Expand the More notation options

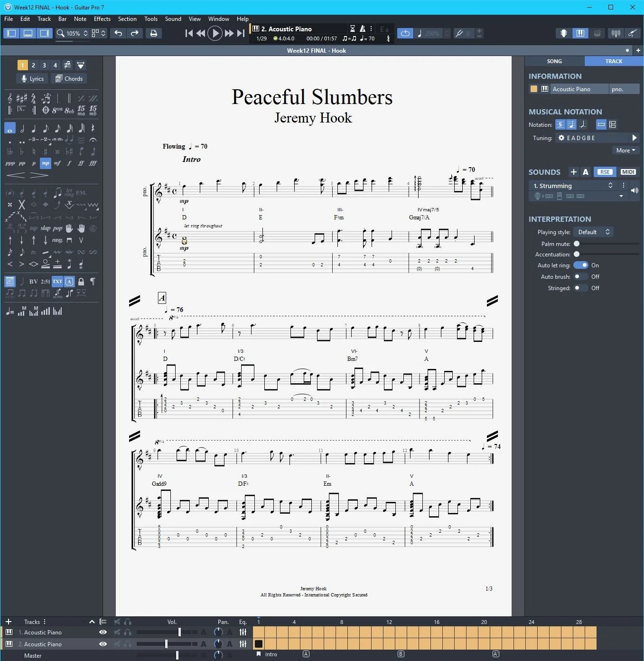pyautogui.click(x=625, y=151)
